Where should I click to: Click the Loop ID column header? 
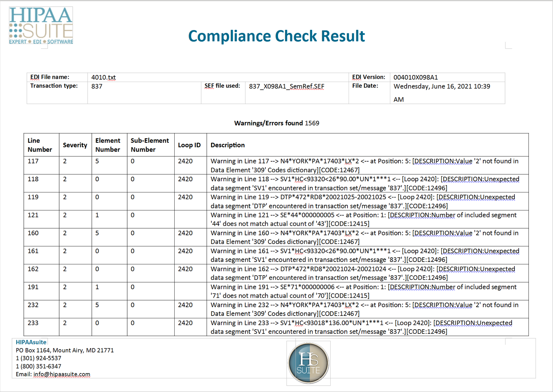(189, 145)
